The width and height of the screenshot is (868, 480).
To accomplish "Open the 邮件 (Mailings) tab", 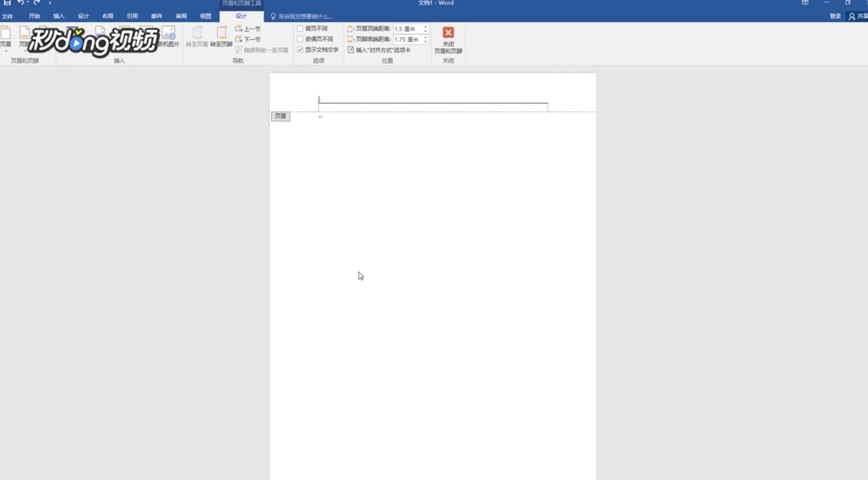I will click(157, 16).
